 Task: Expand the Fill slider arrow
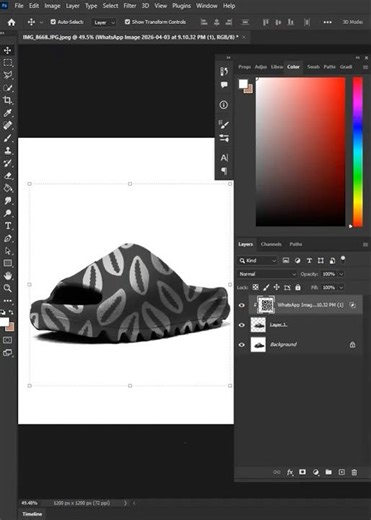pyautogui.click(x=341, y=287)
